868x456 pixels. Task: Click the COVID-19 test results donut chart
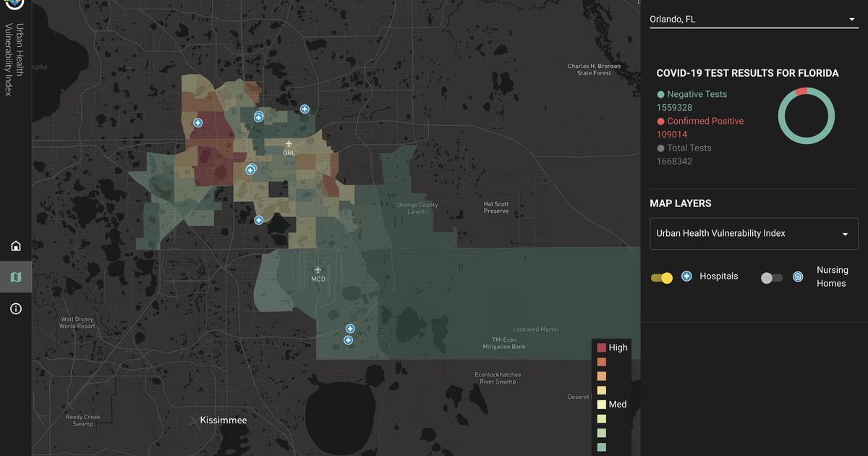point(806,116)
